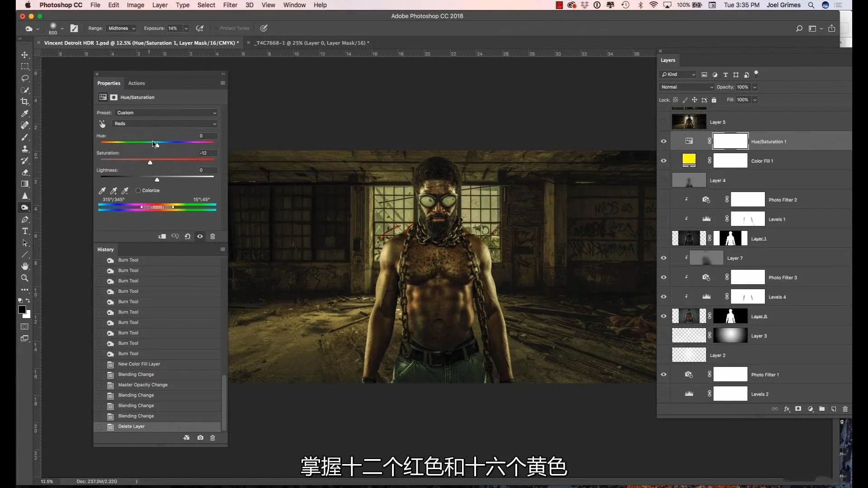Toggle Protect Tones checkbox
The image size is (868, 488).
point(216,28)
